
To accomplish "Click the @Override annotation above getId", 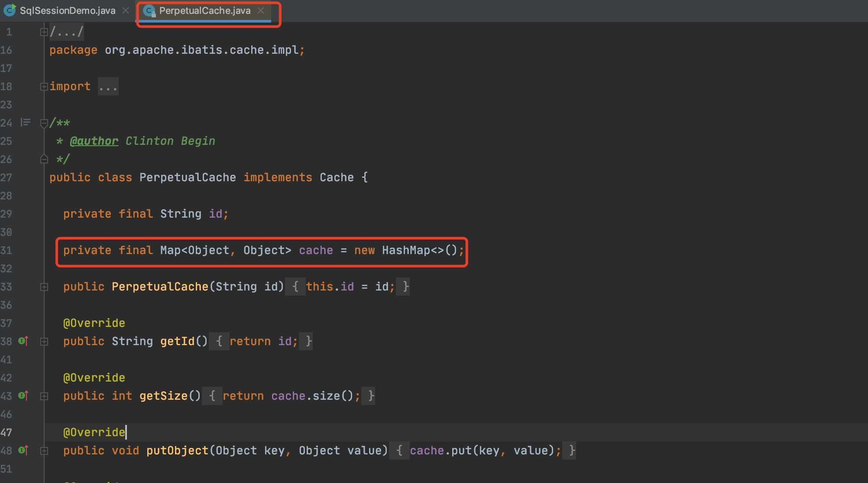I will [94, 323].
